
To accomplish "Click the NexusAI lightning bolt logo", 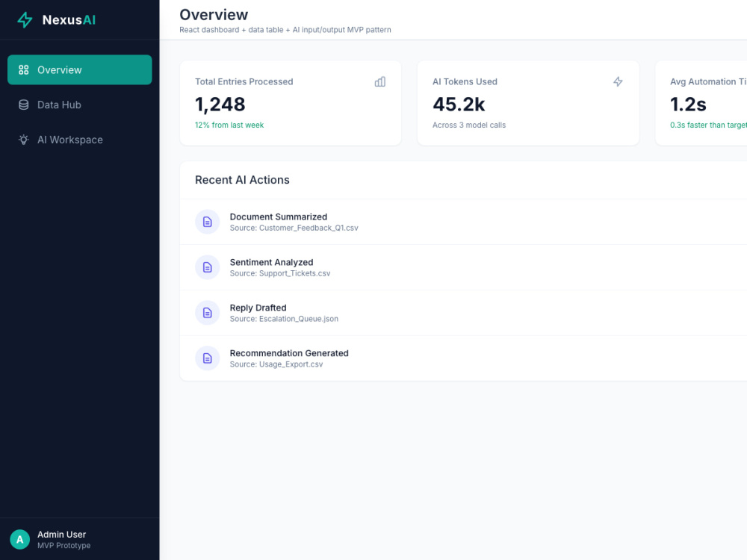I will pos(25,20).
